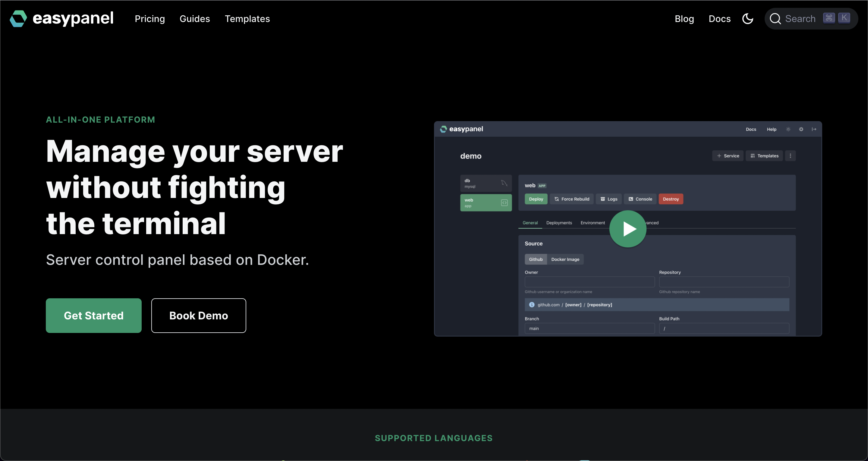Toggle dark mode with the moon icon
Image resolution: width=868 pixels, height=461 pixels.
pyautogui.click(x=748, y=19)
